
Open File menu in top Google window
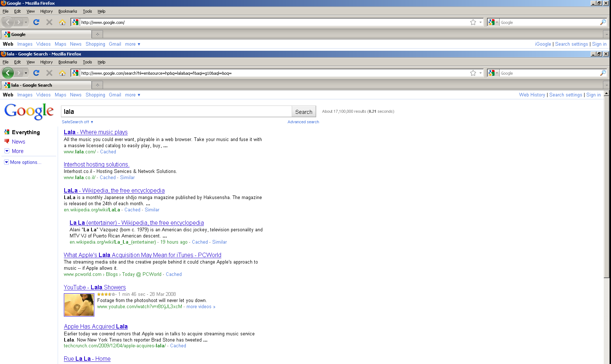5,11
